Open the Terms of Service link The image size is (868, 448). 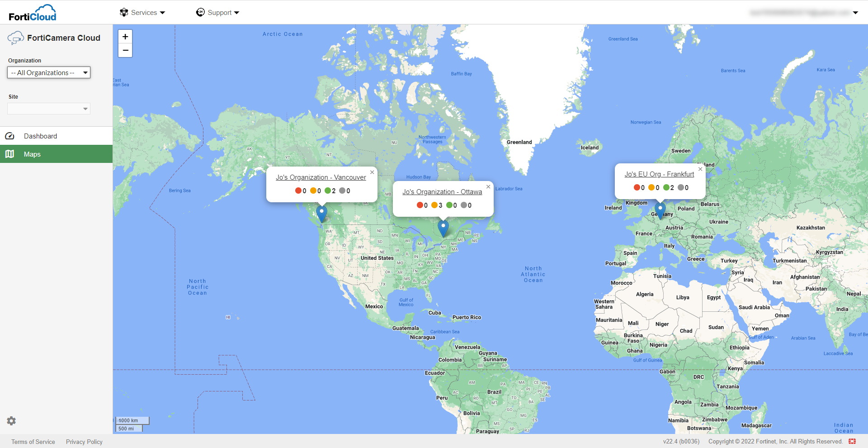[33, 442]
